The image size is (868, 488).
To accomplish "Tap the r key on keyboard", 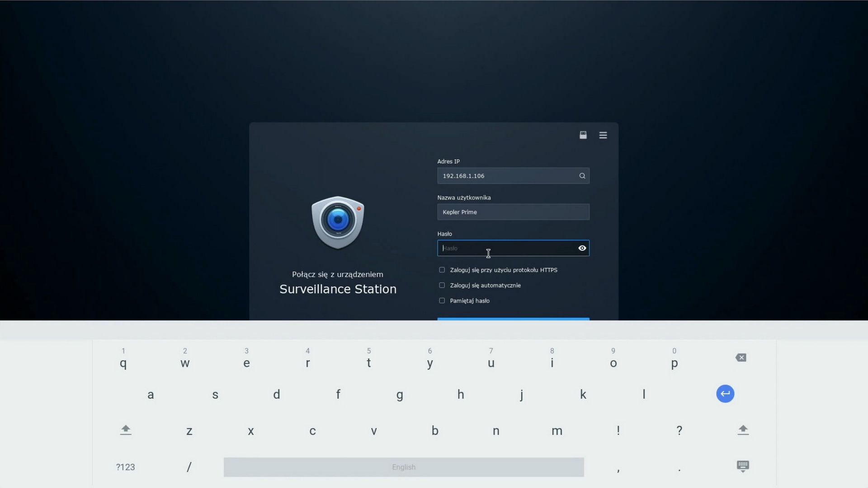I will click(x=308, y=363).
